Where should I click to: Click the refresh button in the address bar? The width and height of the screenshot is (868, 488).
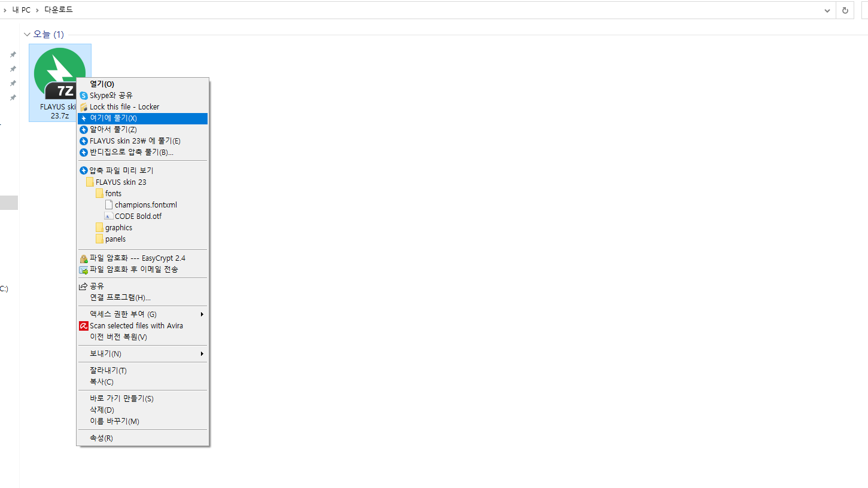click(x=845, y=10)
